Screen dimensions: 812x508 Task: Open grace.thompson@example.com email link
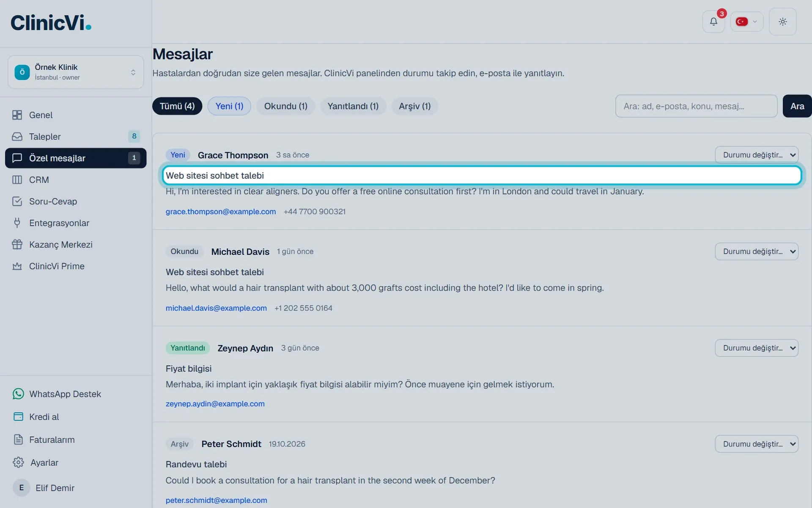click(221, 212)
